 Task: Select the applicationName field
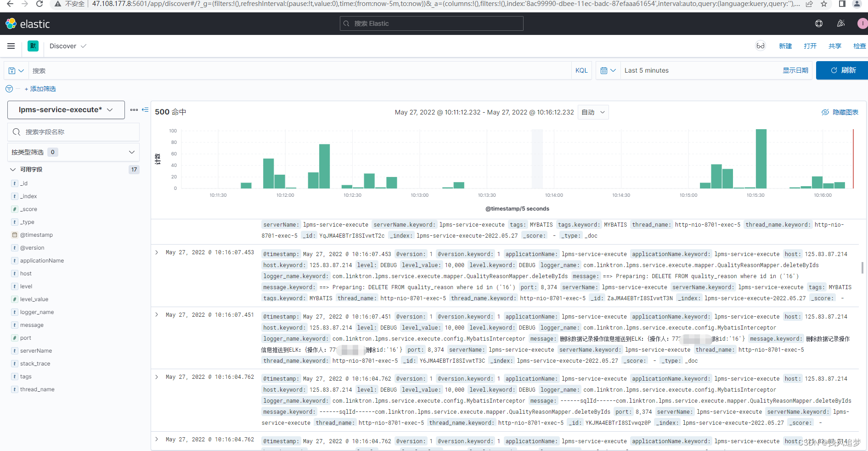click(42, 261)
